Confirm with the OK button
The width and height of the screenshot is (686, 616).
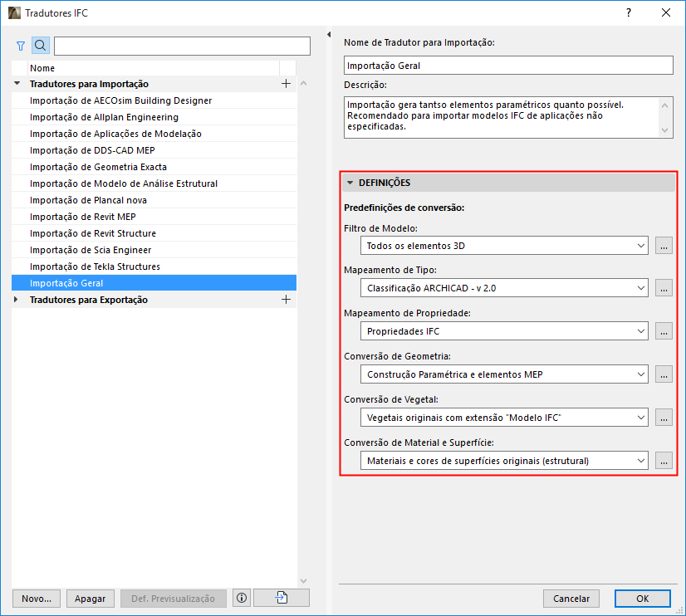(642, 599)
